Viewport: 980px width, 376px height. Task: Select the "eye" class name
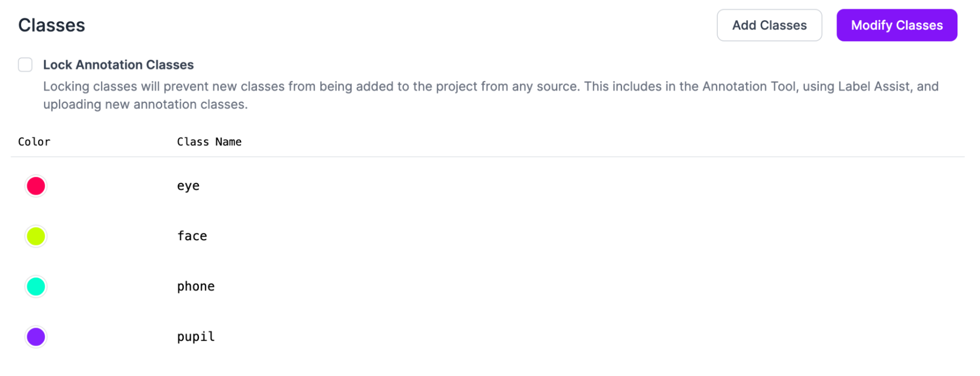[x=188, y=186]
